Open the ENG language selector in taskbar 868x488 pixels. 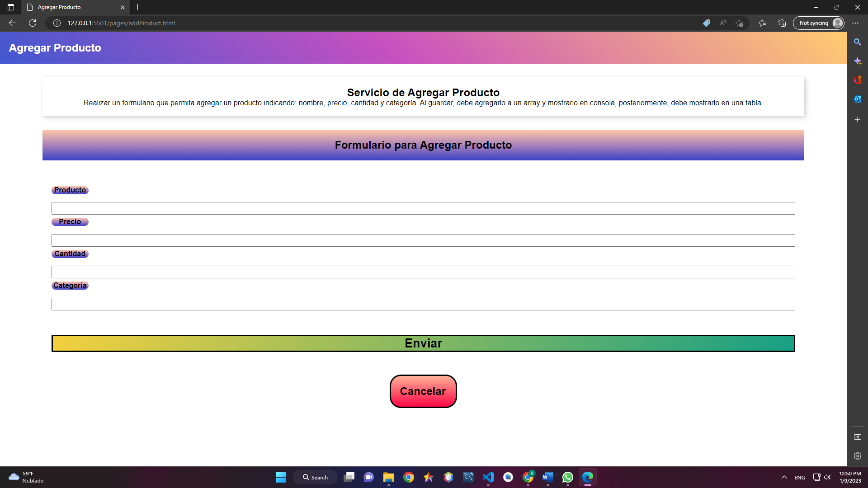coord(799,477)
